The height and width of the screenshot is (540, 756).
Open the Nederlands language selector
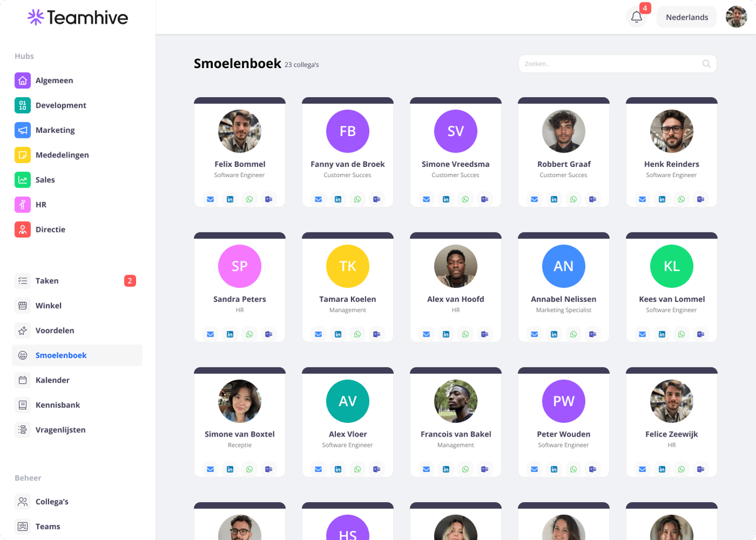[687, 17]
